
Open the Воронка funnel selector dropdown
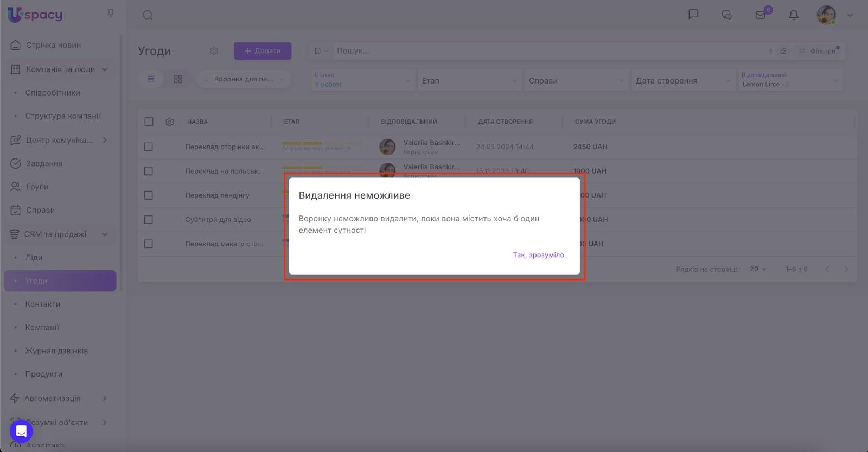click(x=244, y=79)
